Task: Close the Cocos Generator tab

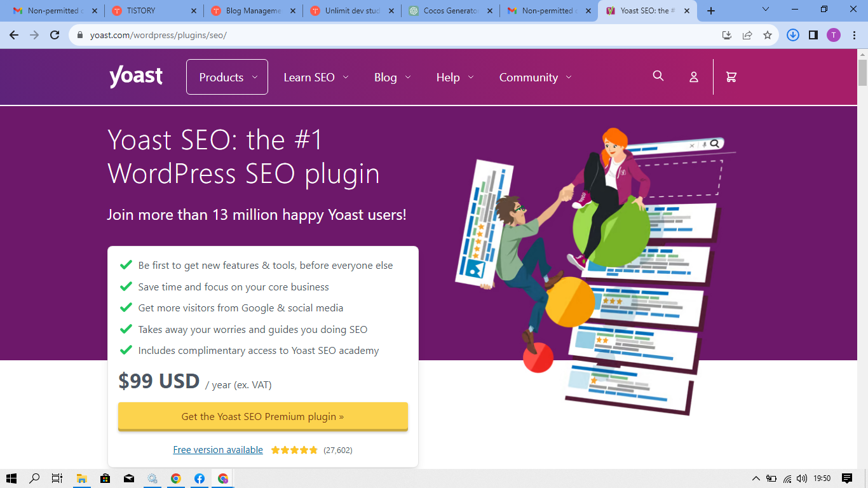Action: (x=490, y=11)
